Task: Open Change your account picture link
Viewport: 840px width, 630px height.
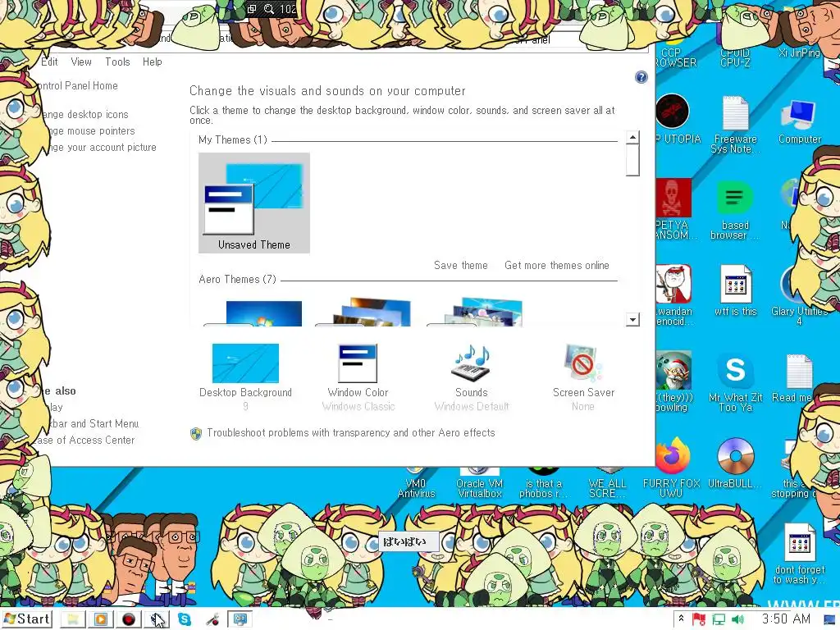Action: tap(102, 148)
